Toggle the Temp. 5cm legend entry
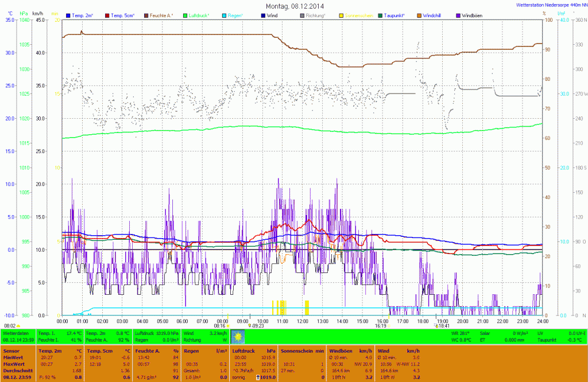This screenshot has width=588, height=382. click(122, 15)
